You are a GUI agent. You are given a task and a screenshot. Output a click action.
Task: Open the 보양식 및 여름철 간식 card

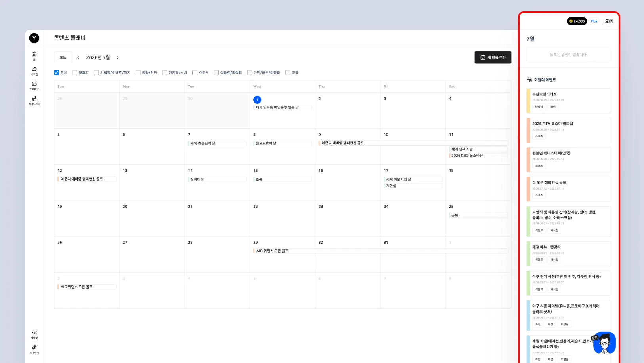(x=568, y=221)
